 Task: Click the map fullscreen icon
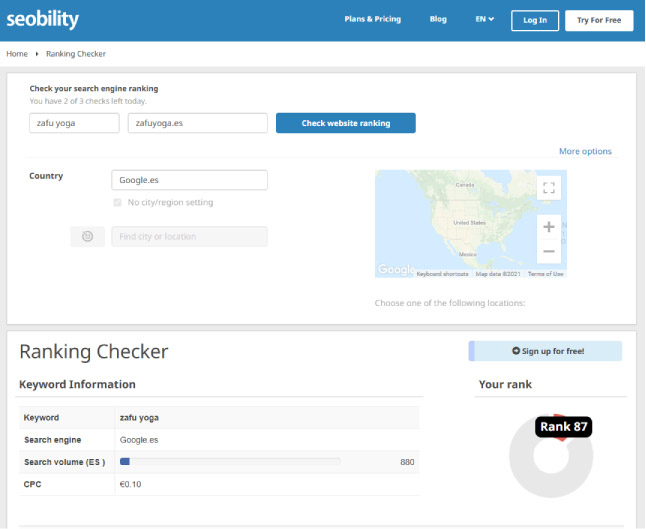(x=548, y=187)
